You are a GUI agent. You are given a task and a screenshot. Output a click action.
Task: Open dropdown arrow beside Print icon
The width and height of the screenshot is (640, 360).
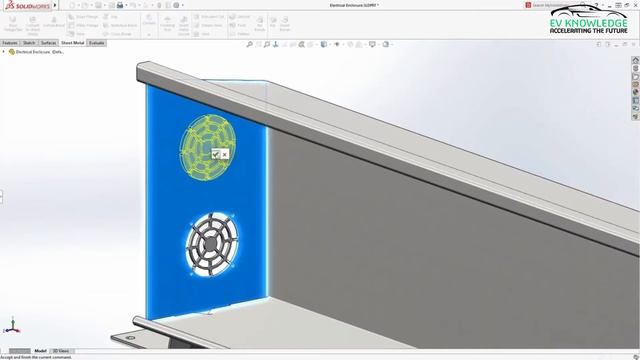click(x=126, y=6)
